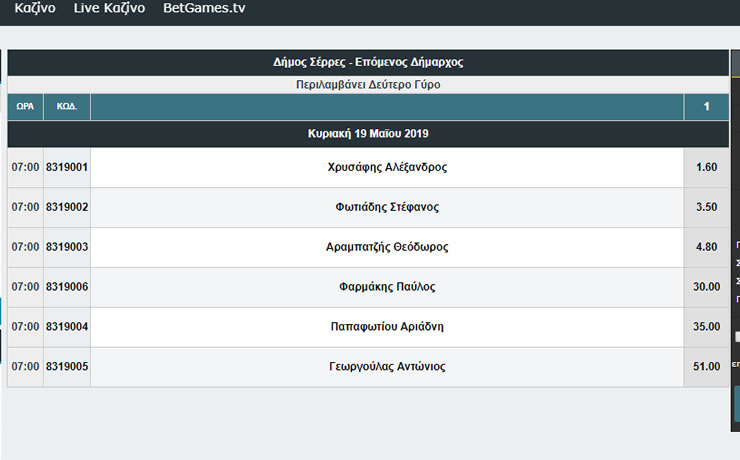Click the Παπαφωτίου Αριάδνη candidate name
Screen dimensions: 740x460
387,327
